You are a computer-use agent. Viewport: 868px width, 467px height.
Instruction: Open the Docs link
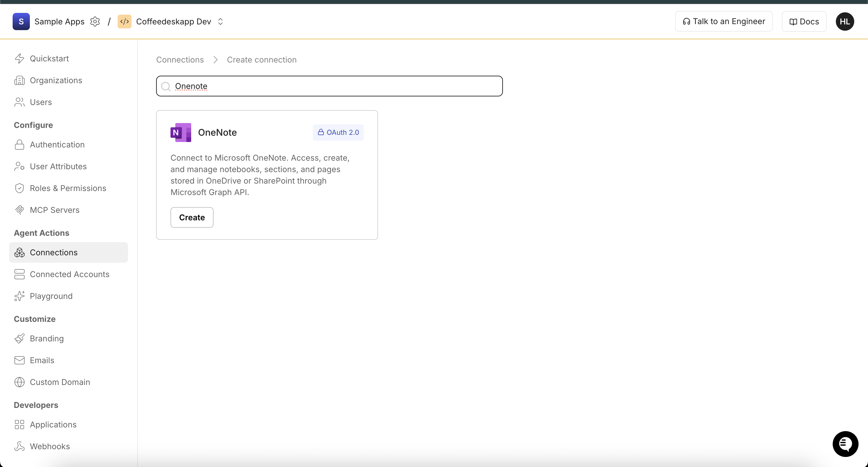pyautogui.click(x=804, y=21)
